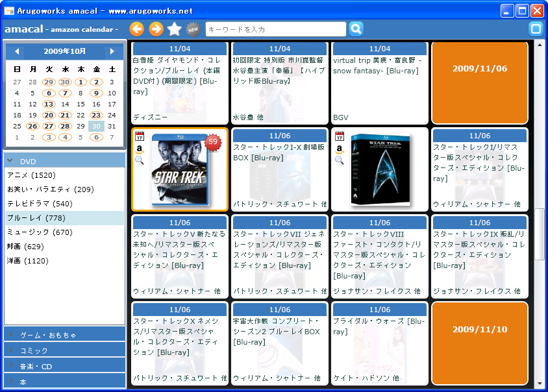Click the vertical scrollbar thumb
Screen dimensions: 548x392
[x=540, y=234]
